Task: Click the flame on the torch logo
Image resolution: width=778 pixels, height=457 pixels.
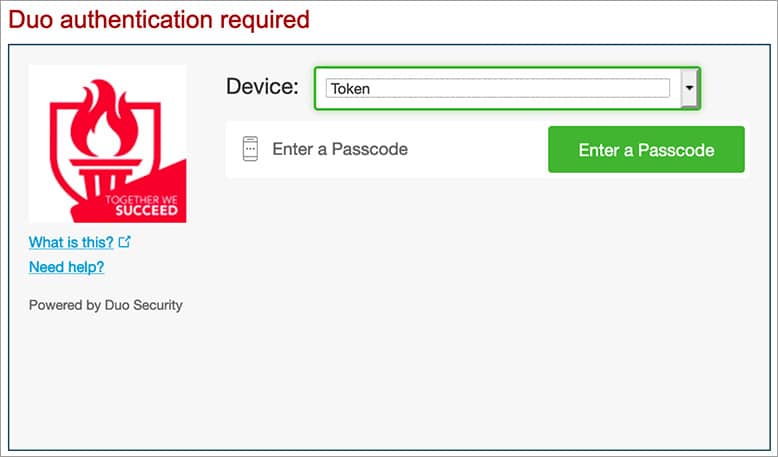Action: click(x=101, y=115)
